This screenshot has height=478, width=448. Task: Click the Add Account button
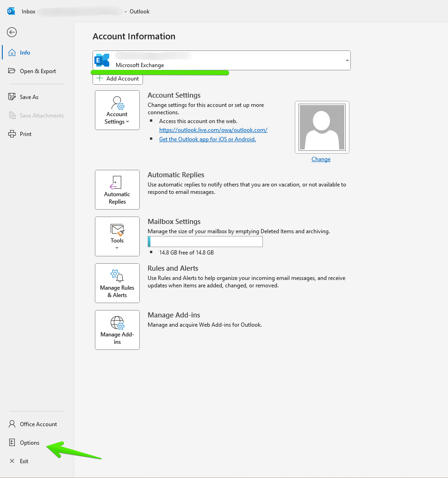pos(118,79)
